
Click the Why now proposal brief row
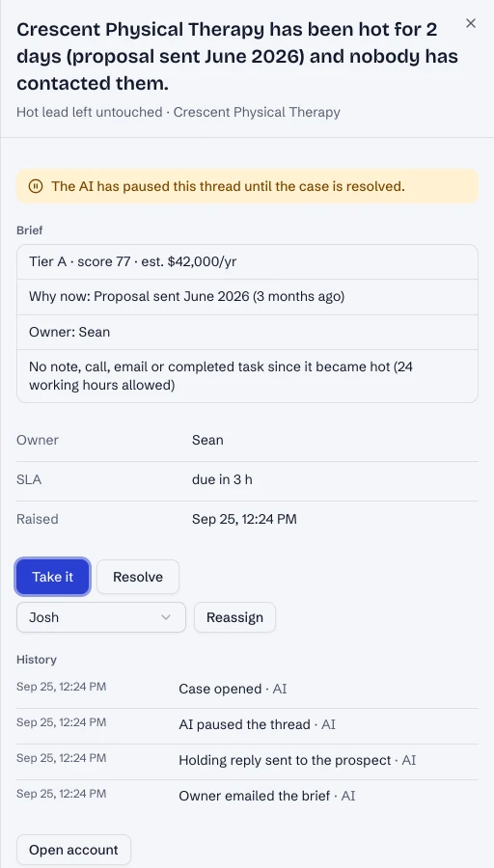point(247,297)
